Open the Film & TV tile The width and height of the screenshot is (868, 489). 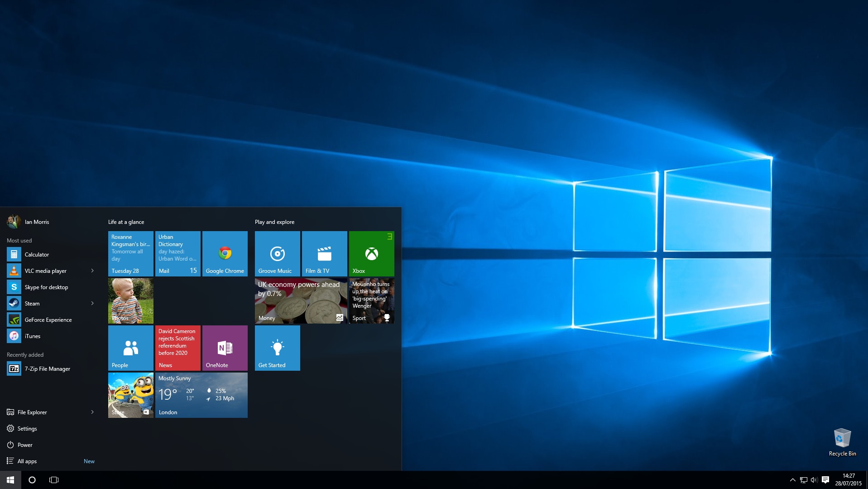(x=324, y=254)
